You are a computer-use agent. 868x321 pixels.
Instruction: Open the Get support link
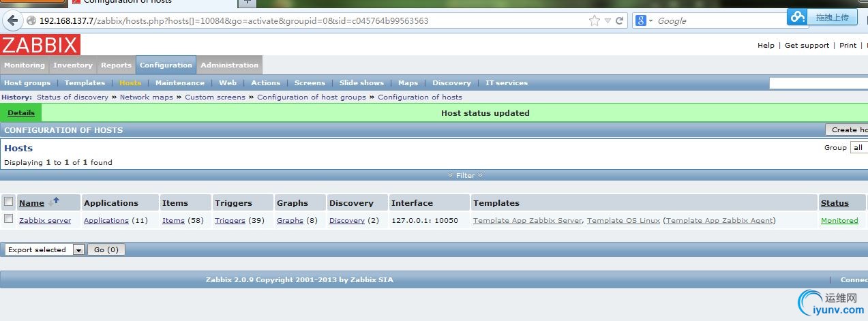[x=807, y=46]
